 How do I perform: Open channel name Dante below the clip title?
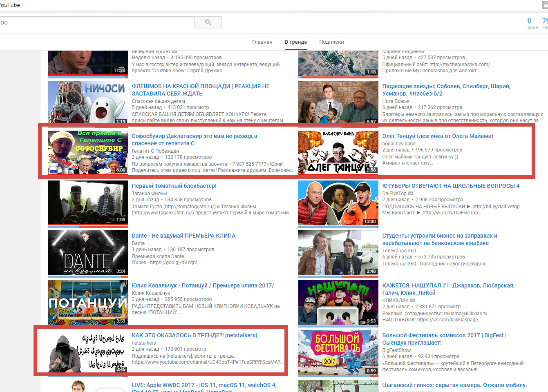click(138, 243)
